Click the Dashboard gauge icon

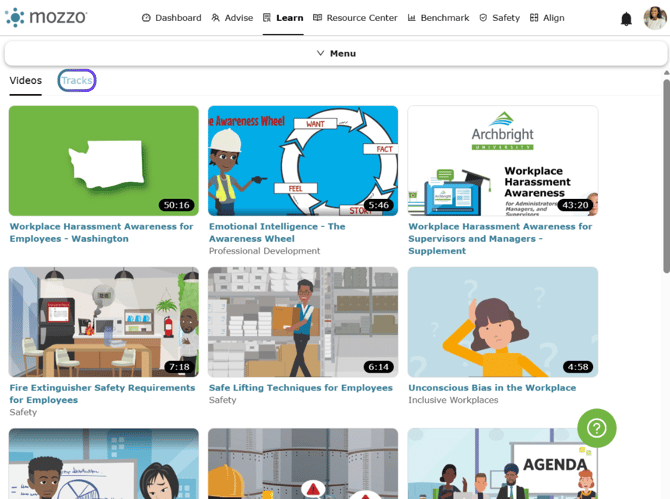(x=146, y=18)
